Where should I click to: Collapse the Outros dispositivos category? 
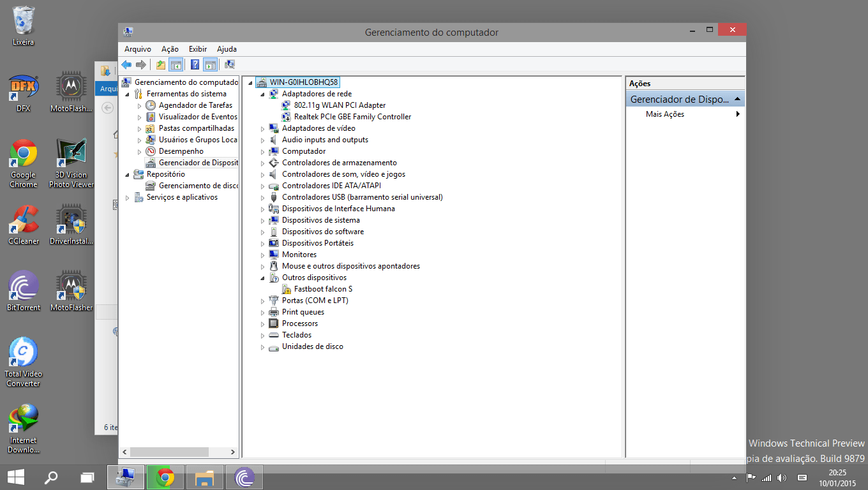262,278
